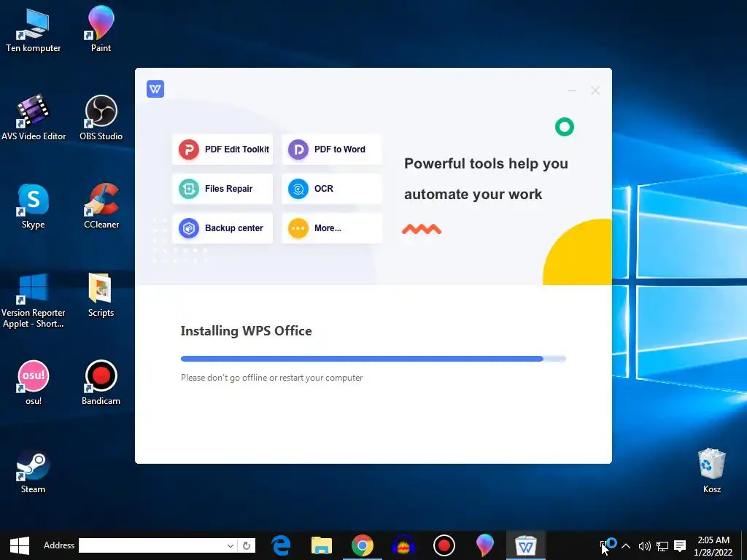This screenshot has width=747, height=560.
Task: Select the Ten komputer desktop icon
Action: coord(34,31)
